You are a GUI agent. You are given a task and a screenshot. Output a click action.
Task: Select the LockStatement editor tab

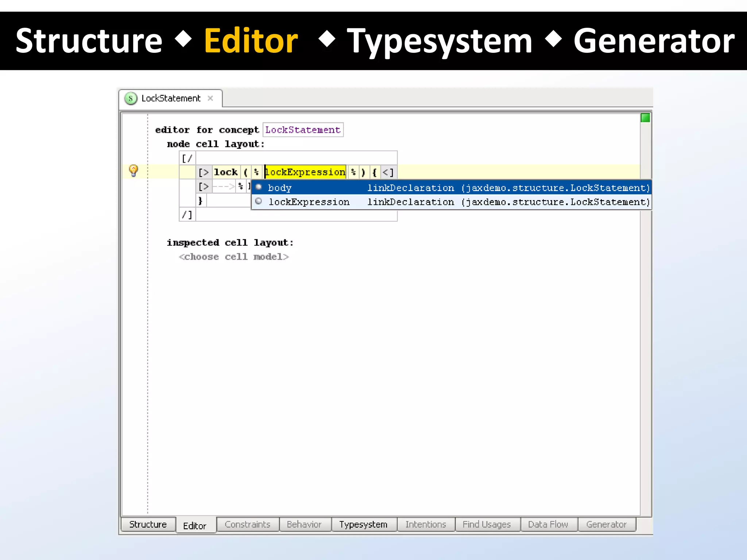coord(171,98)
